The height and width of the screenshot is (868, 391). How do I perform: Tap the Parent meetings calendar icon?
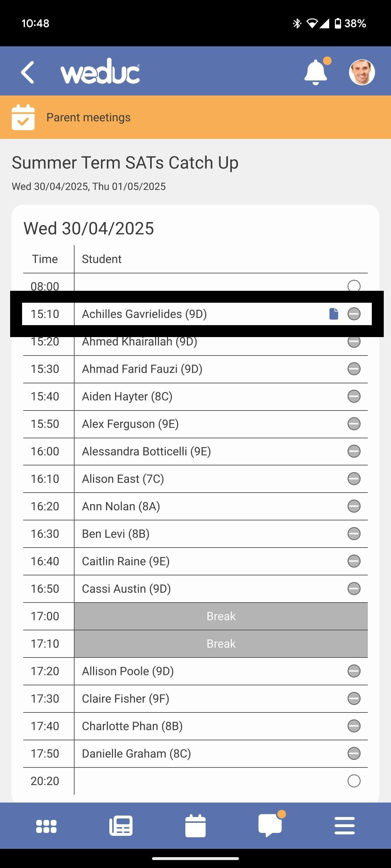[x=23, y=118]
